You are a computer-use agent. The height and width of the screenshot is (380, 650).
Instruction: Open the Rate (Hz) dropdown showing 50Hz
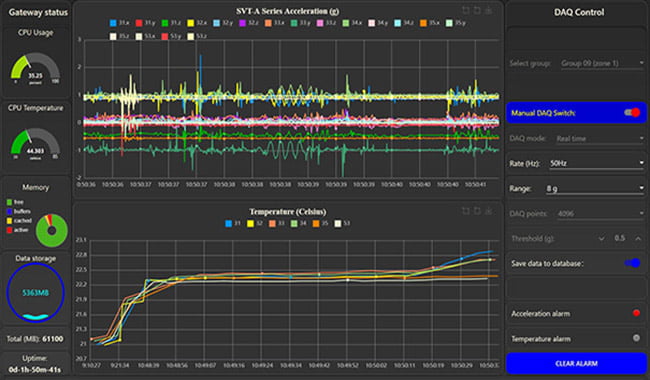(596, 163)
